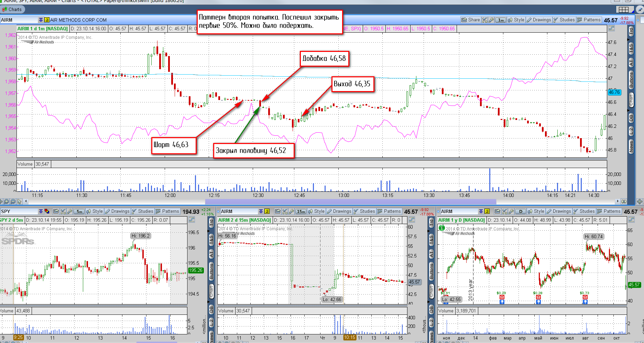The width and height of the screenshot is (644, 343).
Task: Open edit studies icon in AIRM daily chart
Action: click(504, 211)
